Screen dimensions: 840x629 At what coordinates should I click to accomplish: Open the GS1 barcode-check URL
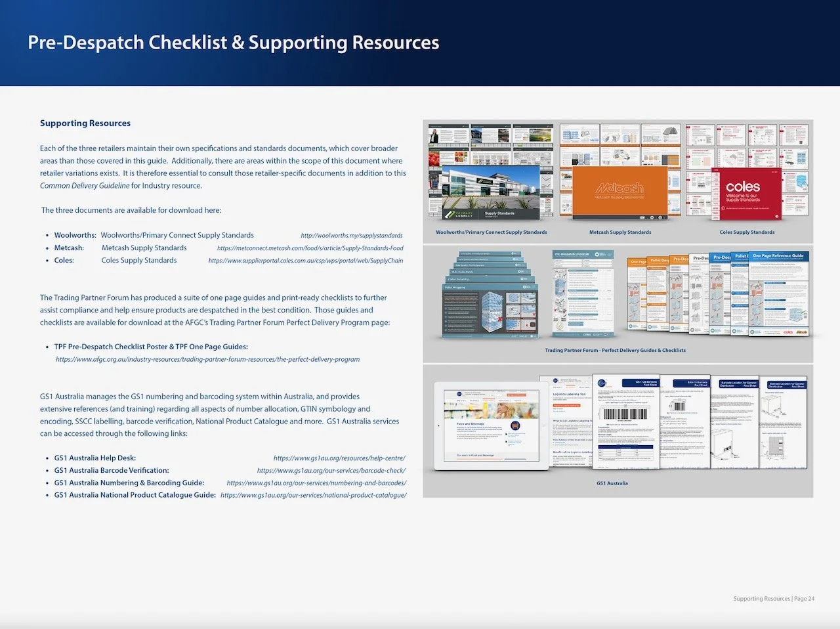click(x=331, y=471)
